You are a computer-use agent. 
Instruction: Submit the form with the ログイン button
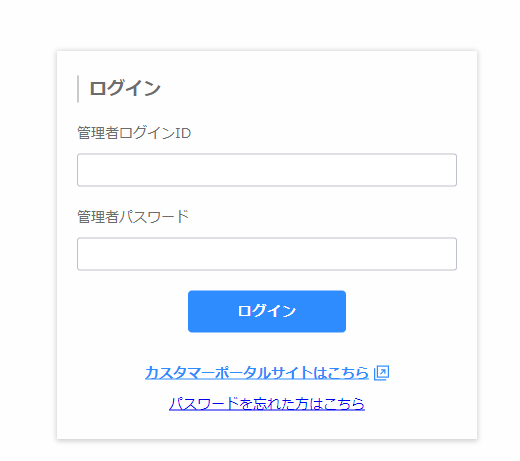(x=267, y=311)
